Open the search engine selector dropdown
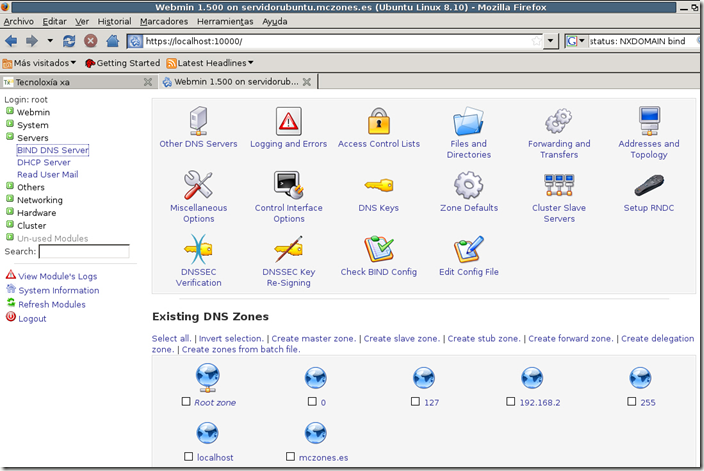704x471 pixels. [576, 41]
